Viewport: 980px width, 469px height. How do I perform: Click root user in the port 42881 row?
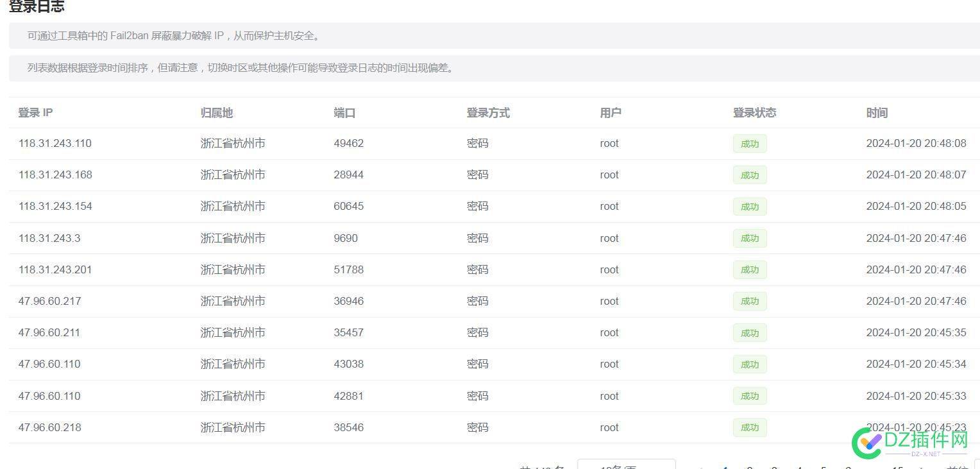[x=609, y=397]
